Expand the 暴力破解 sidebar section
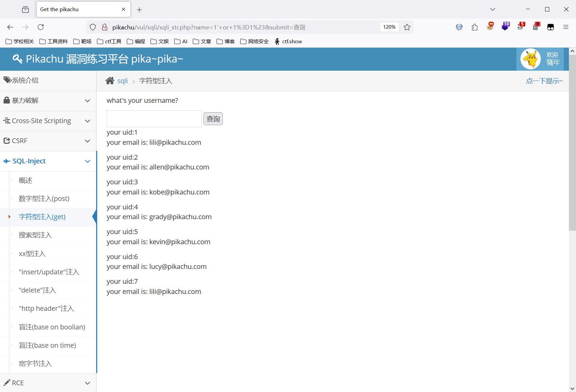576x392 pixels. point(48,100)
